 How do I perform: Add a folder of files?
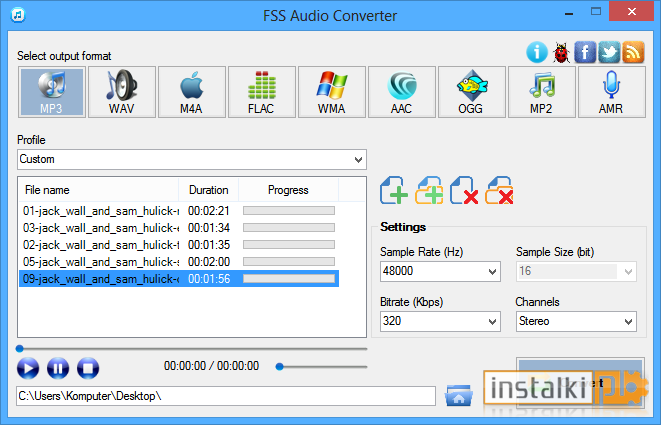pyautogui.click(x=429, y=191)
